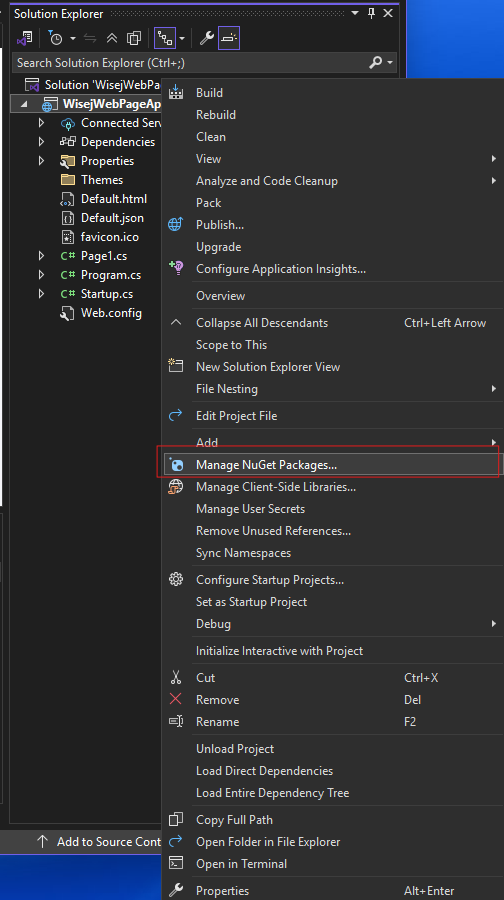504x900 pixels.
Task: Open the View submenu
Action: (x=331, y=158)
